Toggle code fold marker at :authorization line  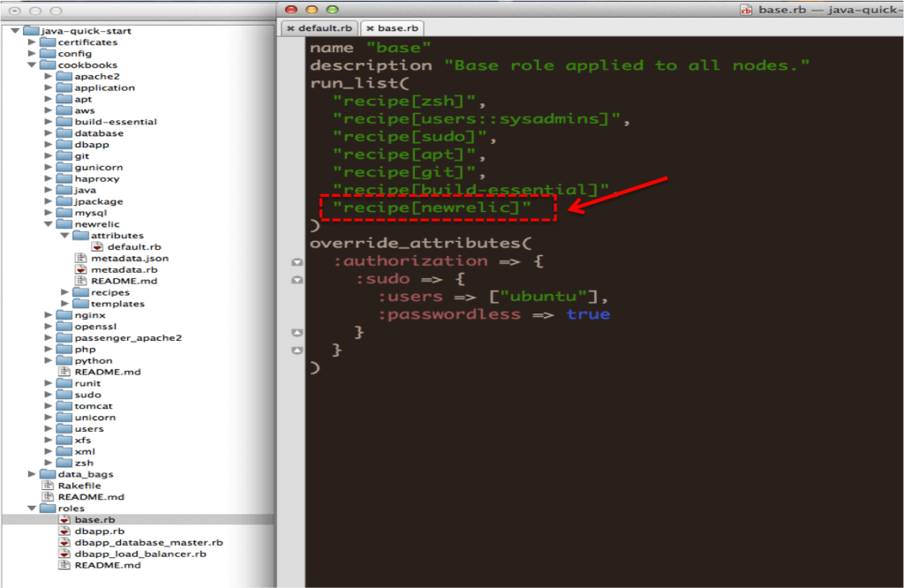click(x=298, y=262)
